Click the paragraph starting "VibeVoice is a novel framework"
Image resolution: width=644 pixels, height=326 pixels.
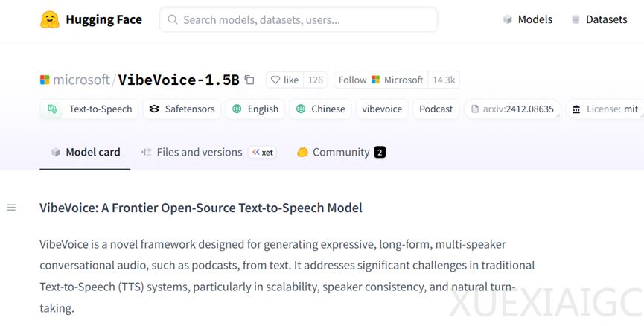[287, 276]
